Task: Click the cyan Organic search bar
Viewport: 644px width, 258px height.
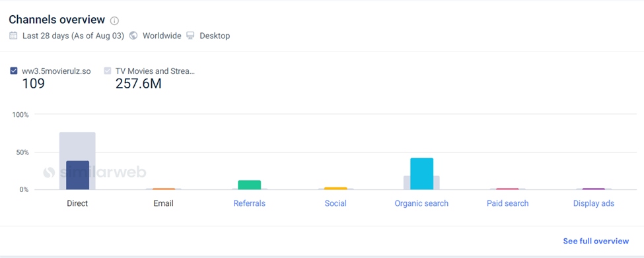Action: click(x=422, y=174)
